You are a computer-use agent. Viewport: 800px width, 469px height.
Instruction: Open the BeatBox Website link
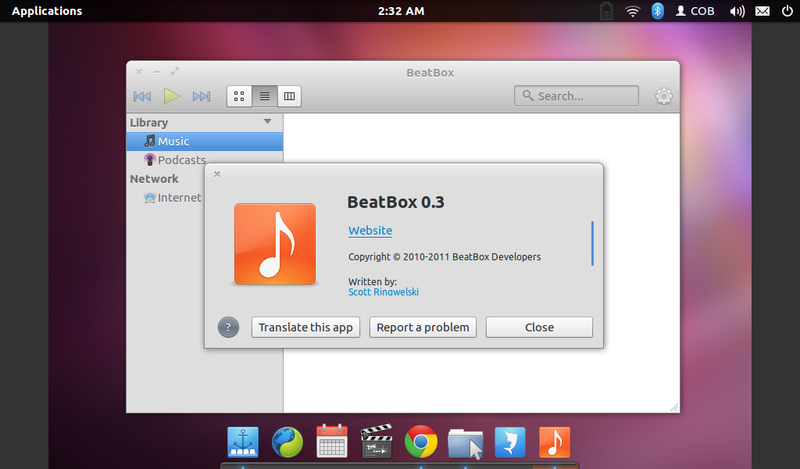pyautogui.click(x=370, y=231)
